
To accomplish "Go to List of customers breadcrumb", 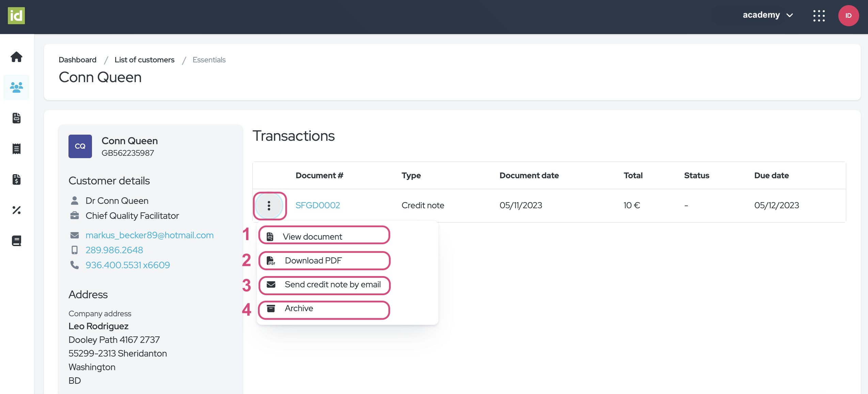I will point(144,60).
